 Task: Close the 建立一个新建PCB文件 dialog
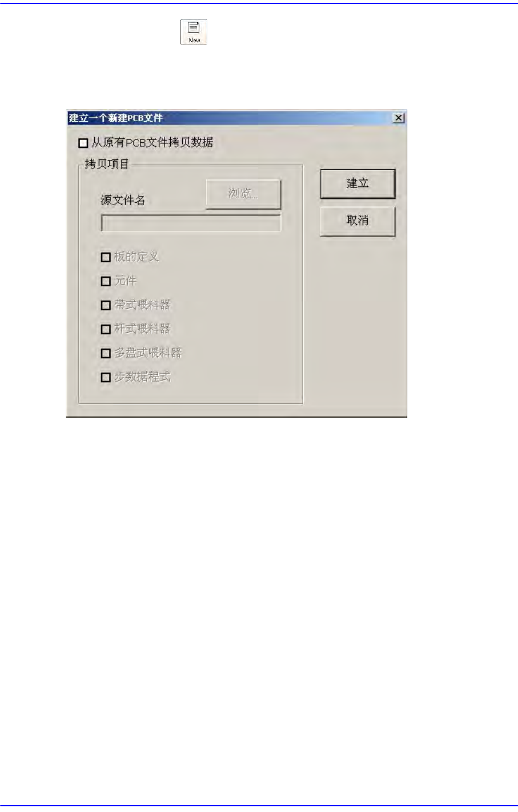[399, 118]
